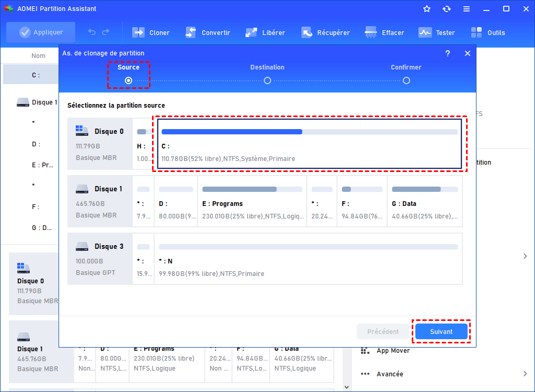535x392 pixels.
Task: Select the 20.24 unallocated partition in wizard
Action: pyautogui.click(x=322, y=201)
